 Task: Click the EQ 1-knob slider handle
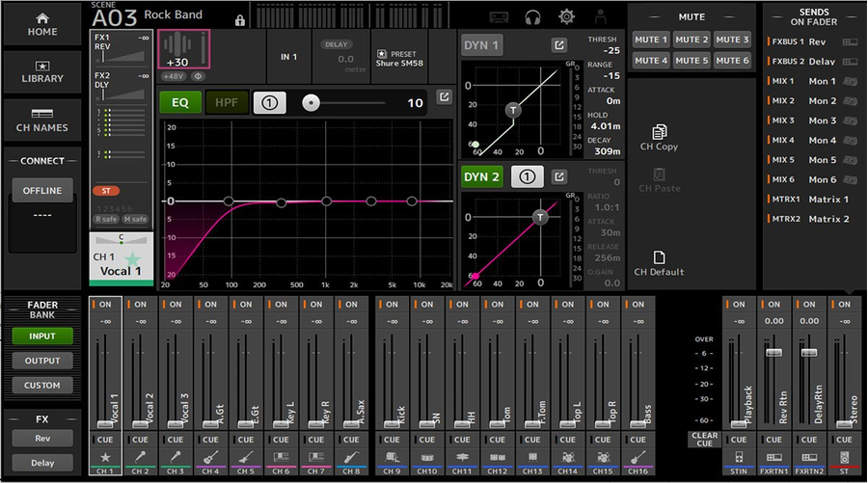[x=310, y=102]
